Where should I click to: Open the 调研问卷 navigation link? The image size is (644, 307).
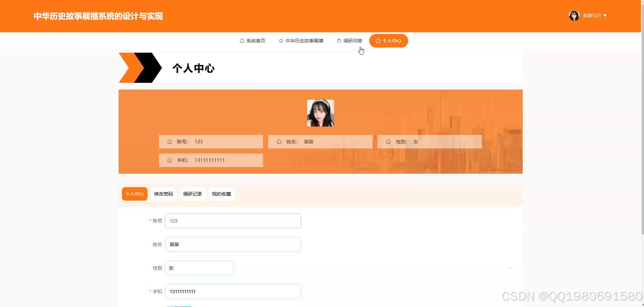point(352,40)
